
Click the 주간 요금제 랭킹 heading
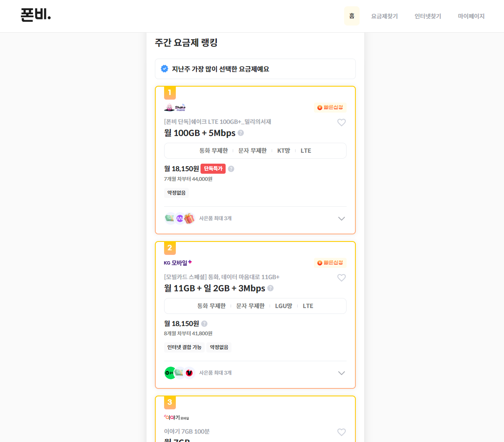(186, 43)
